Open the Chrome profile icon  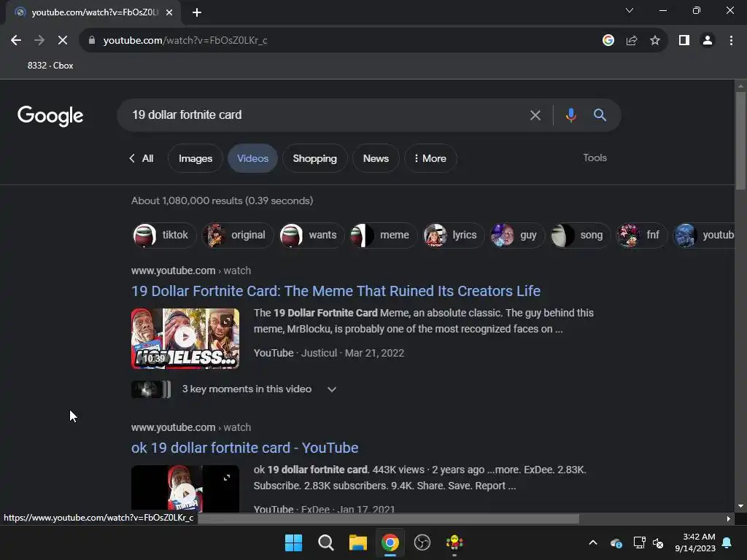708,41
